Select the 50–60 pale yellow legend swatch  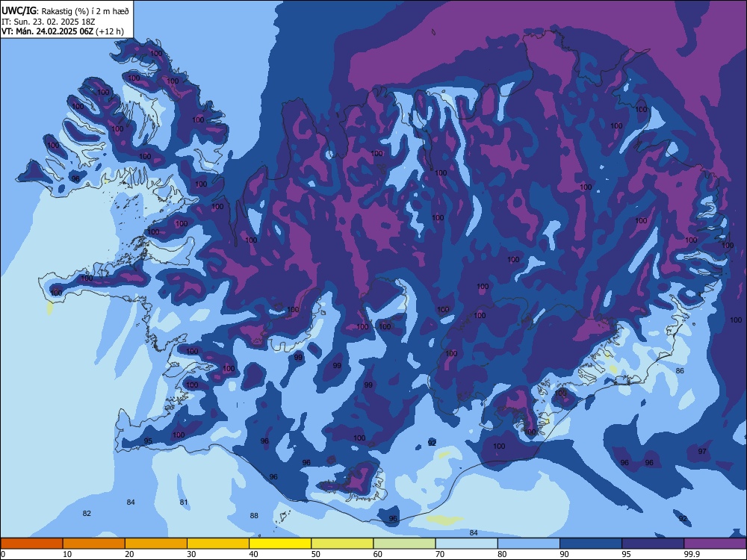click(x=342, y=544)
